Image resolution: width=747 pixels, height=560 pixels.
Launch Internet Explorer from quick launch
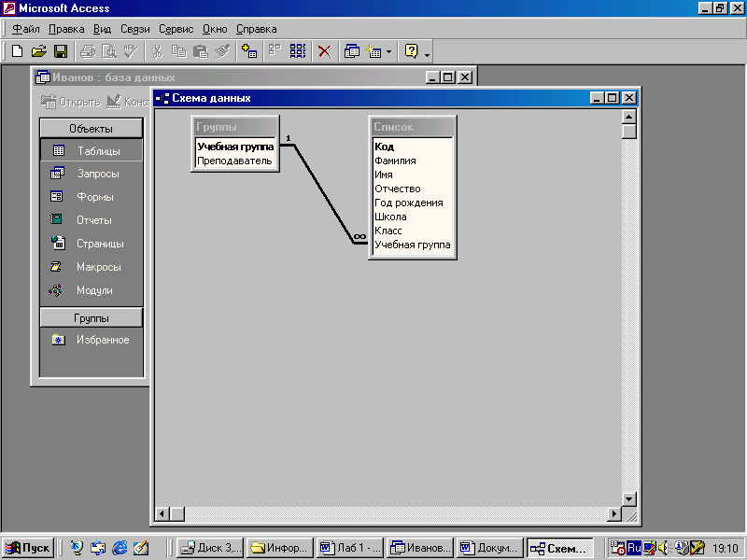(120, 548)
